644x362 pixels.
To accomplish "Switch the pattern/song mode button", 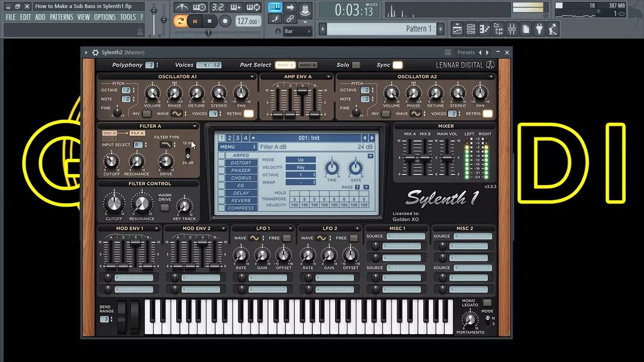I will coord(180,21).
